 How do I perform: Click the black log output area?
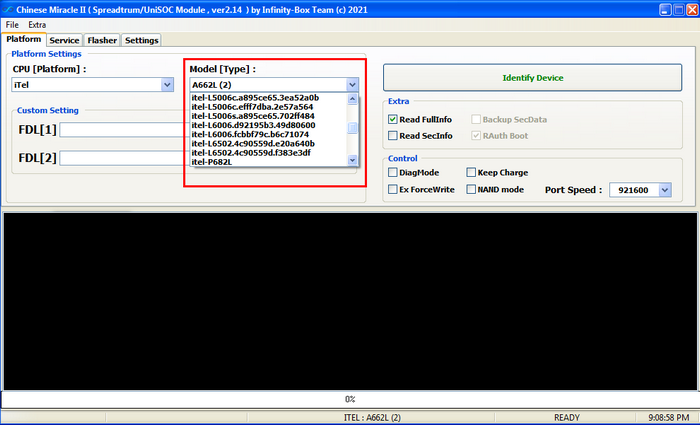350,301
